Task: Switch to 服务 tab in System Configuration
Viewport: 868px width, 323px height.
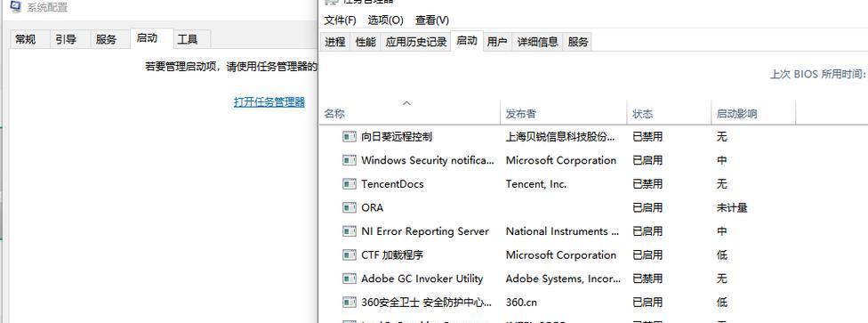Action: pyautogui.click(x=107, y=39)
